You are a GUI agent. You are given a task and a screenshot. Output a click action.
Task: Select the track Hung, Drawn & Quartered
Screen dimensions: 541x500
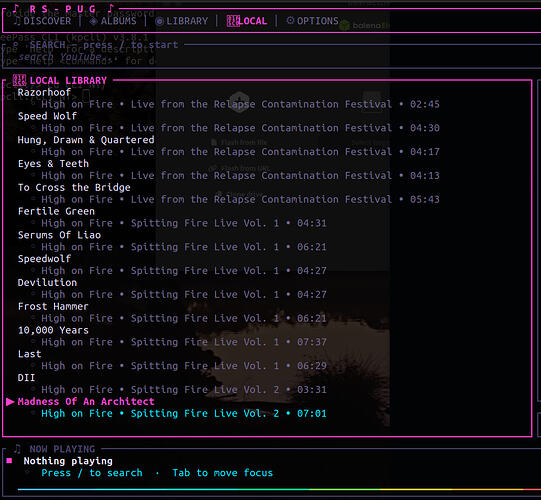tap(86, 140)
